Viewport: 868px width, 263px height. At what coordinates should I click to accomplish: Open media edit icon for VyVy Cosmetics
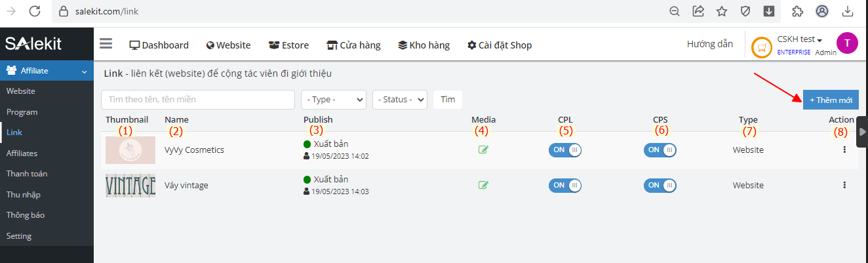coord(483,150)
